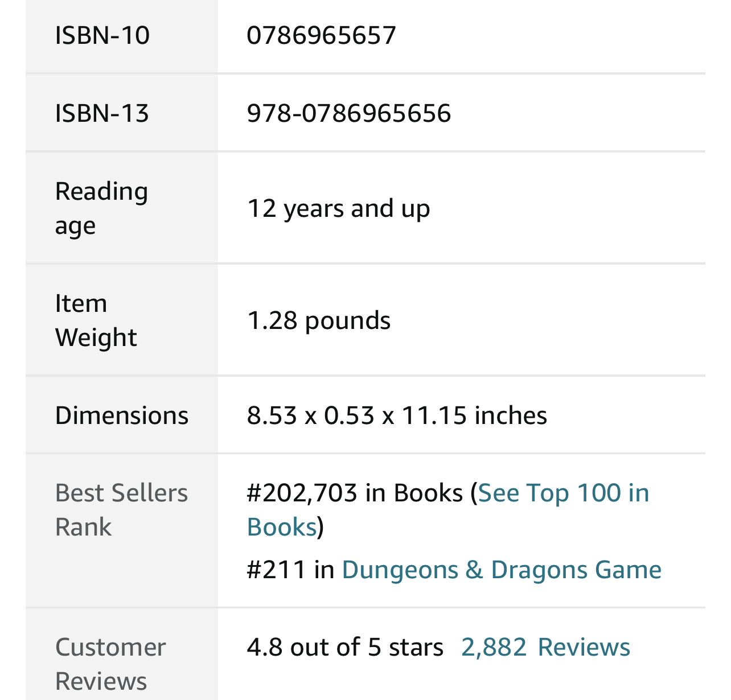
Task: Click the blue 'Books' link on second line
Action: pos(282,527)
